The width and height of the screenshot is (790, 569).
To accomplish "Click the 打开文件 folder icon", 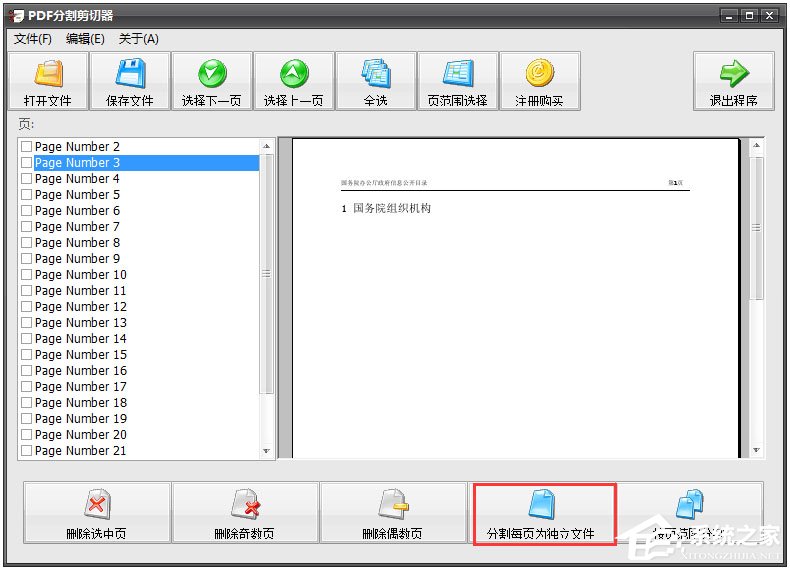I will point(48,74).
